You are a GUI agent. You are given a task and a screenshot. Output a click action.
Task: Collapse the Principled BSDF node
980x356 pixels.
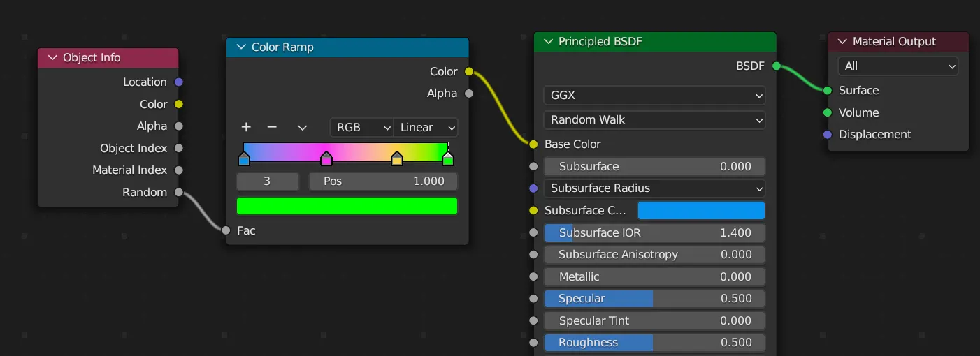(x=548, y=42)
